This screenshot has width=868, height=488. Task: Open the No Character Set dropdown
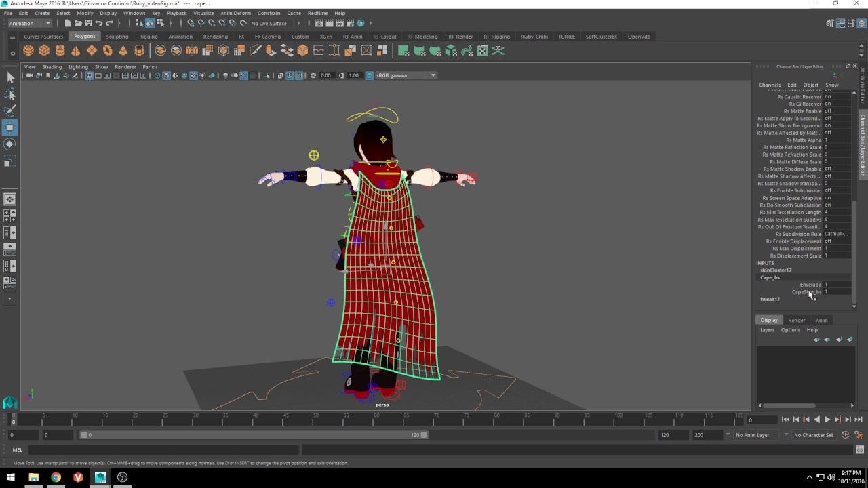point(815,435)
